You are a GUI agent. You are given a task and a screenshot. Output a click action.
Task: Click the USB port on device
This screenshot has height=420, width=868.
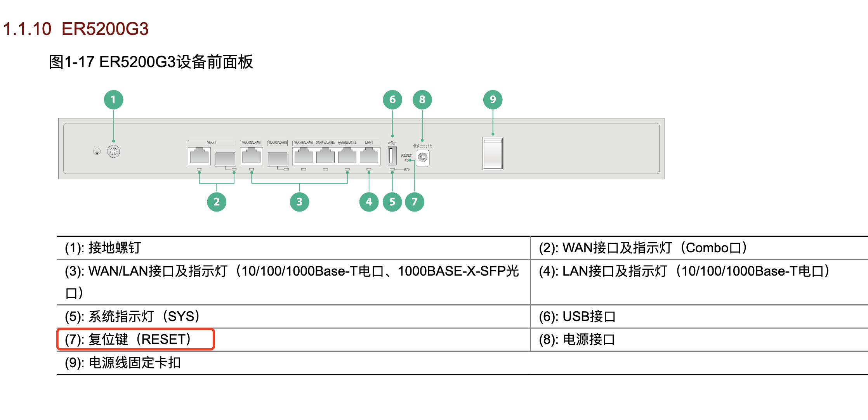[392, 156]
